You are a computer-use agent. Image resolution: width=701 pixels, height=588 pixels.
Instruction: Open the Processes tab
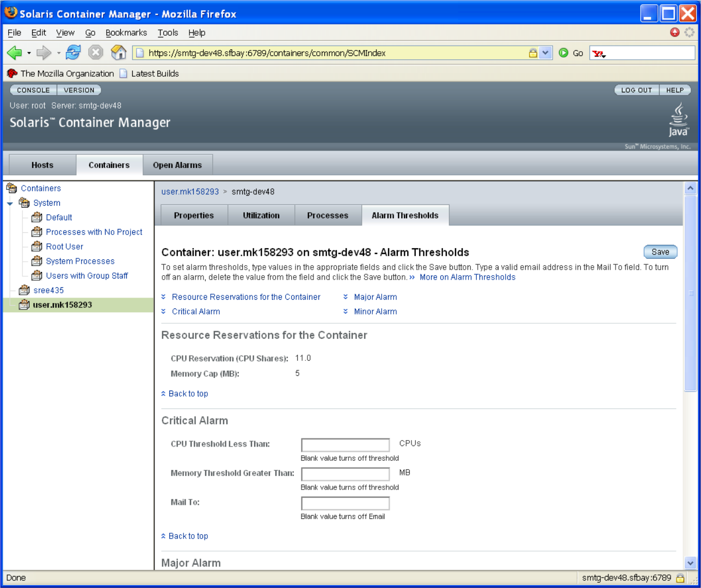click(x=328, y=215)
